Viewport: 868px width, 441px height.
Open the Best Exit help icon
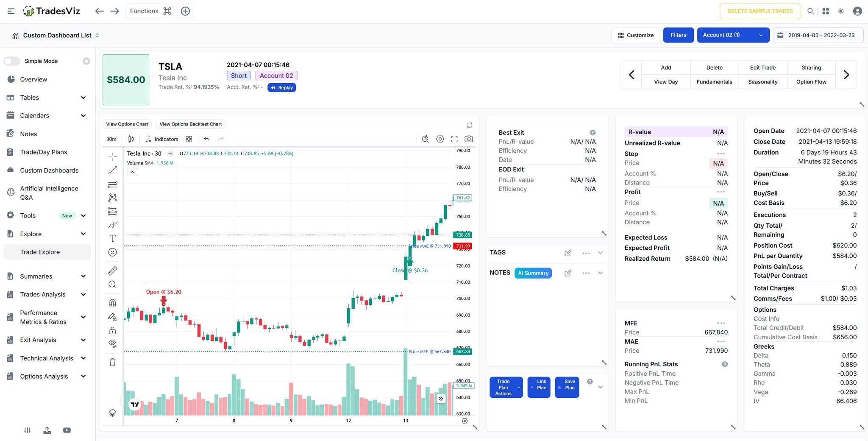pos(593,133)
